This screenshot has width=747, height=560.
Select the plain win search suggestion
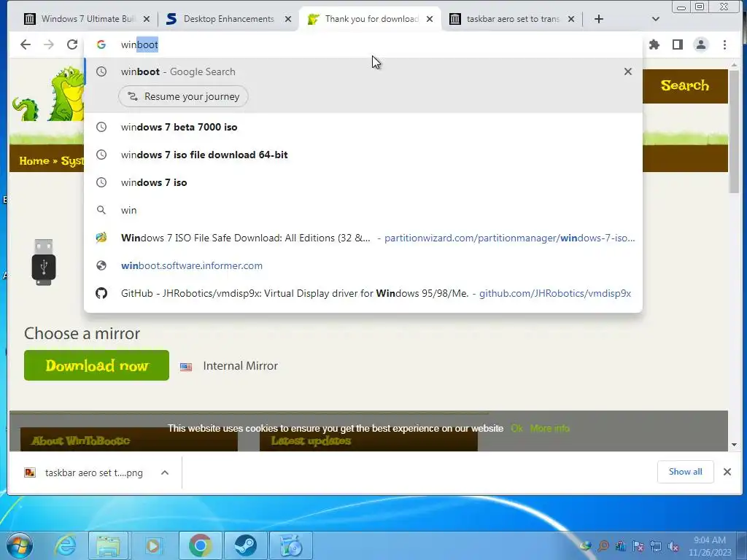click(x=363, y=210)
